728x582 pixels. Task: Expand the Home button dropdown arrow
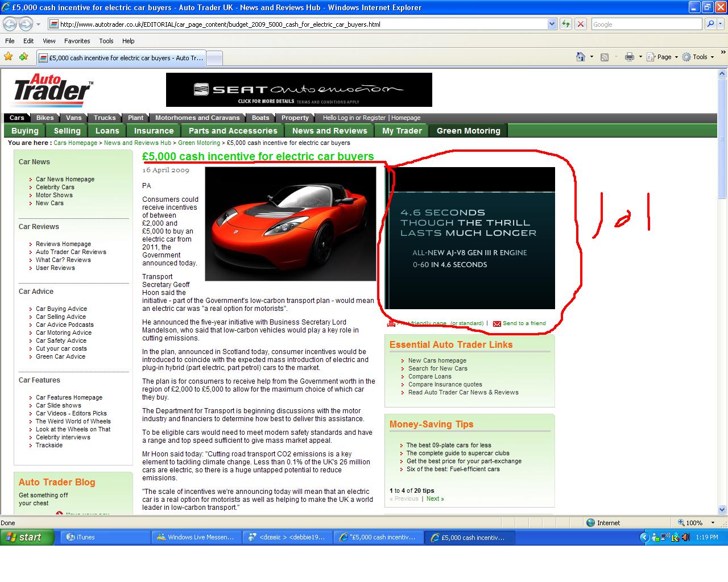click(x=591, y=57)
